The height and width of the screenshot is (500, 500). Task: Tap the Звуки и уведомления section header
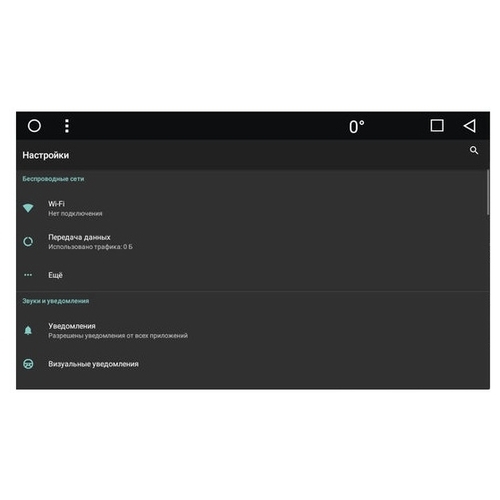tap(56, 301)
